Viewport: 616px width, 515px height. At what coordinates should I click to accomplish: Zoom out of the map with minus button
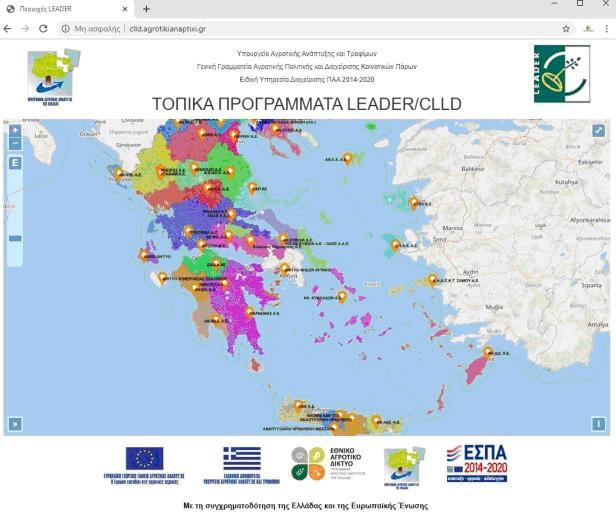[14, 146]
